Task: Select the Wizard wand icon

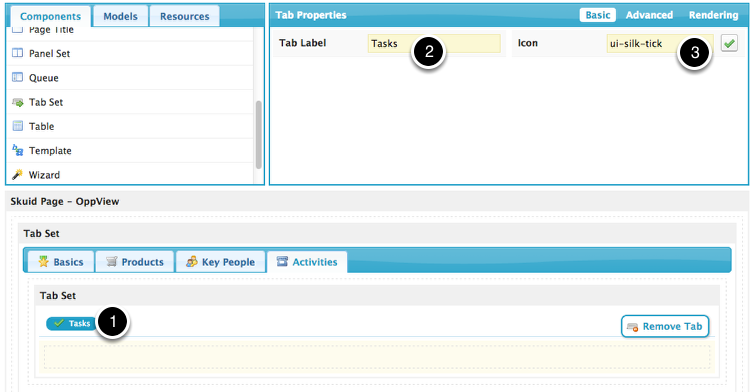Action: tap(17, 174)
